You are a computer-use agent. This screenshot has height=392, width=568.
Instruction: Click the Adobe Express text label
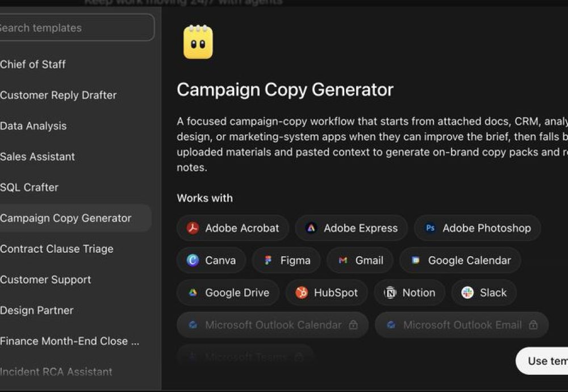(361, 228)
